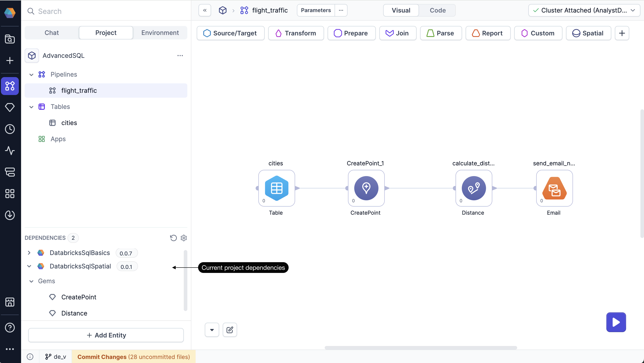Collapse the DatabricksSqlSpatial dependency
The width and height of the screenshot is (644, 363).
(29, 266)
